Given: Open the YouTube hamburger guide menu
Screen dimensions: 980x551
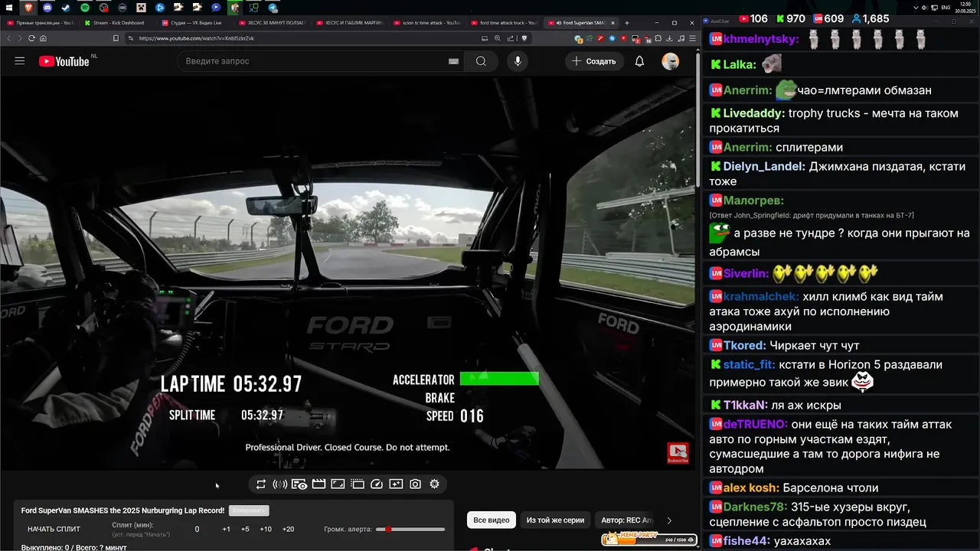Looking at the screenshot, I should 20,61.
